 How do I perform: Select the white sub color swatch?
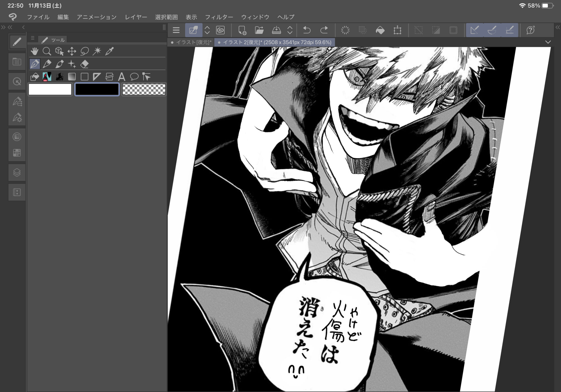(50, 90)
